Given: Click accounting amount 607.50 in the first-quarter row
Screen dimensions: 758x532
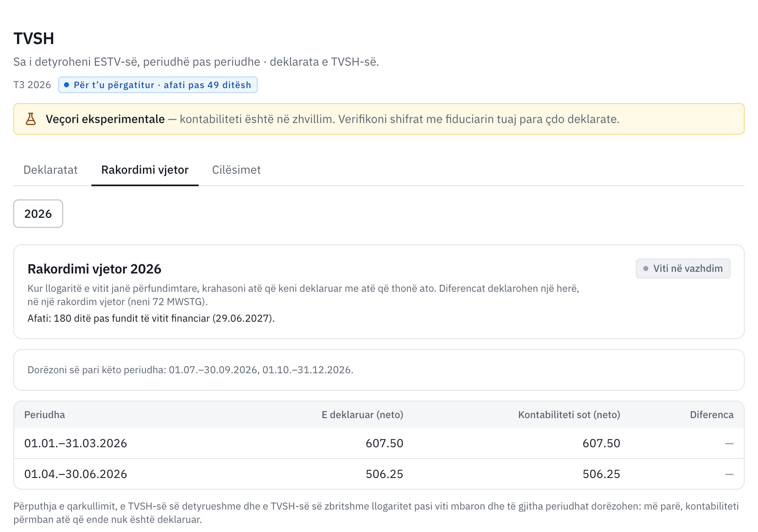Looking at the screenshot, I should [x=601, y=443].
